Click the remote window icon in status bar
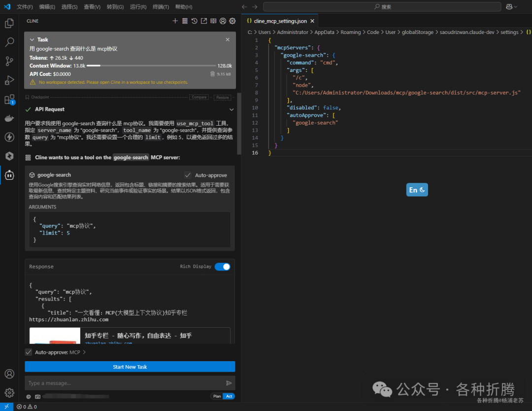The image size is (532, 411). 6,407
